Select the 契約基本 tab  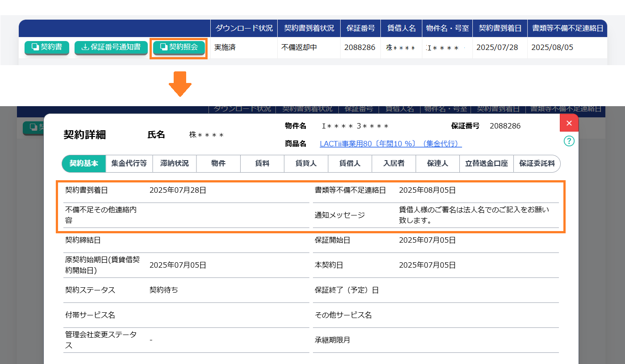coord(84,163)
